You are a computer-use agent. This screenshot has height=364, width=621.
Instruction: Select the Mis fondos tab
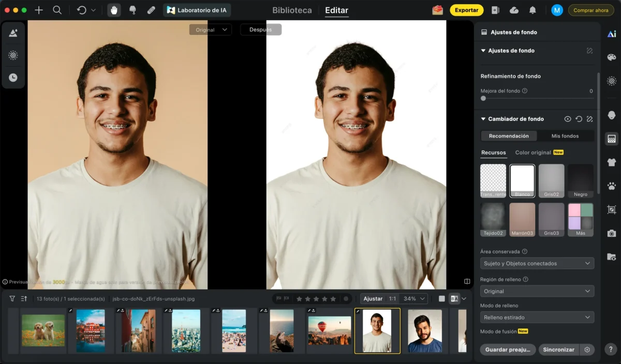(565, 136)
